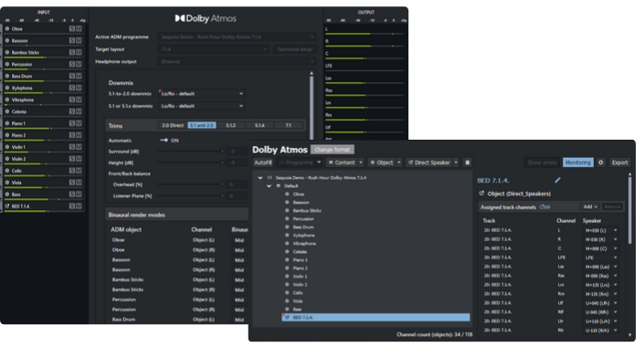Viewport: 644px width, 347px height.
Task: Open the 5.1-to-2.0 downmix dropdown
Action: (x=202, y=94)
